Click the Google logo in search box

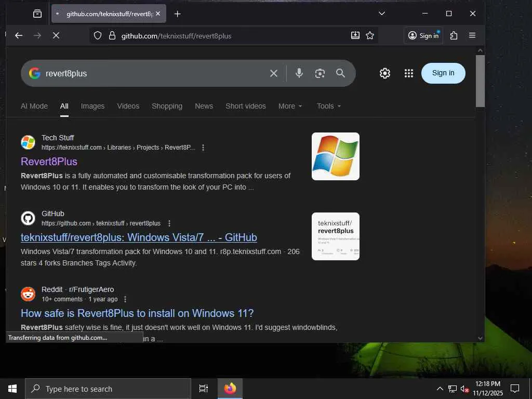(x=35, y=73)
